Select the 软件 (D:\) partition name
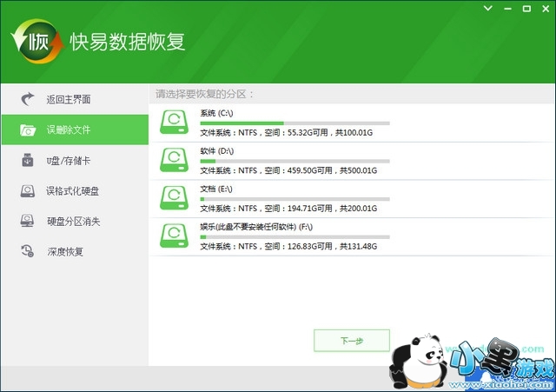This screenshot has height=392, width=556. point(217,151)
